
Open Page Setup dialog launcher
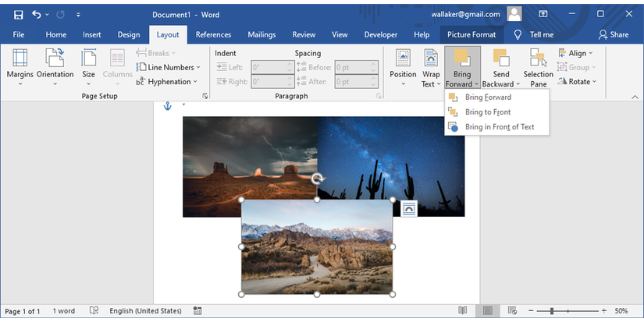click(205, 96)
